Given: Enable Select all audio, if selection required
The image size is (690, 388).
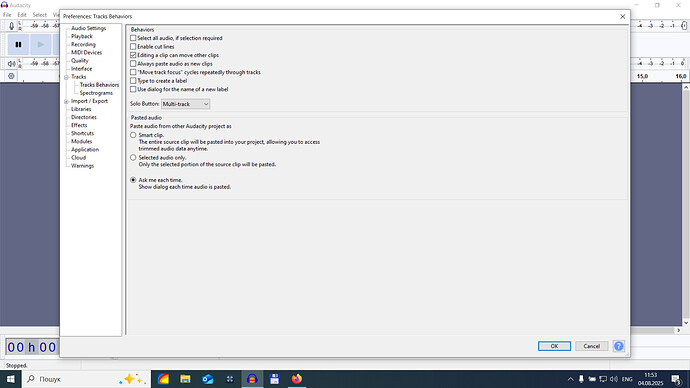Looking at the screenshot, I should tap(133, 38).
